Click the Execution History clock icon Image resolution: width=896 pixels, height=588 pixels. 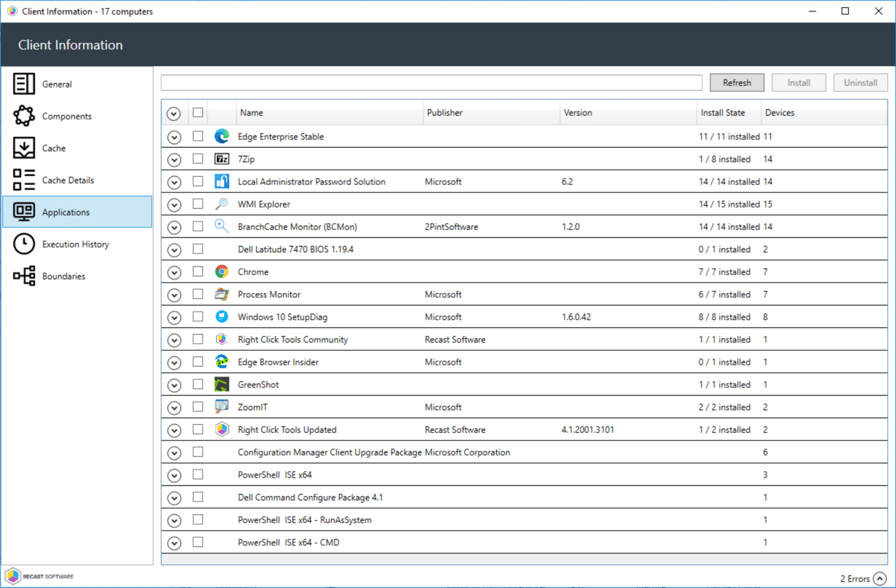pos(24,244)
